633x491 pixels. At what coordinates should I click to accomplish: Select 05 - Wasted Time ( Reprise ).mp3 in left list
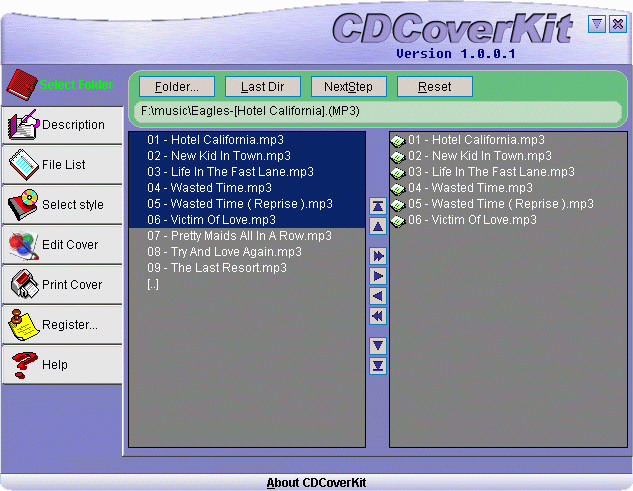point(247,204)
